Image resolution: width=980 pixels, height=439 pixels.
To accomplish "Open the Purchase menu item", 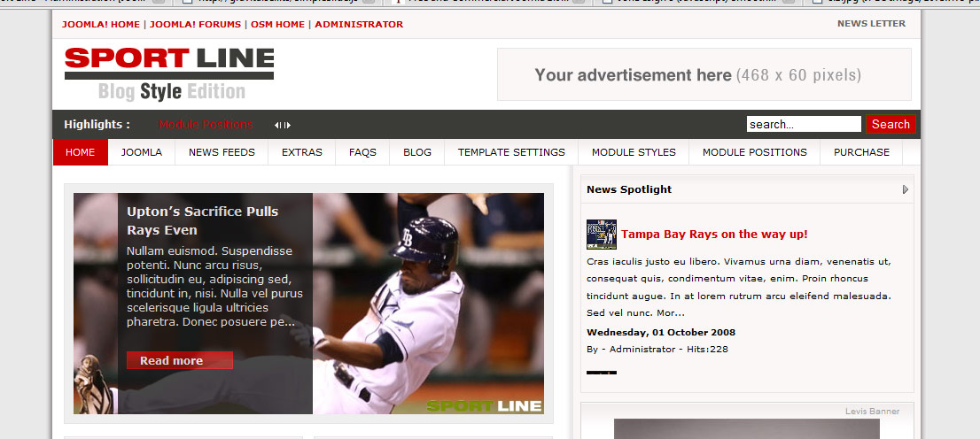I will tap(861, 152).
